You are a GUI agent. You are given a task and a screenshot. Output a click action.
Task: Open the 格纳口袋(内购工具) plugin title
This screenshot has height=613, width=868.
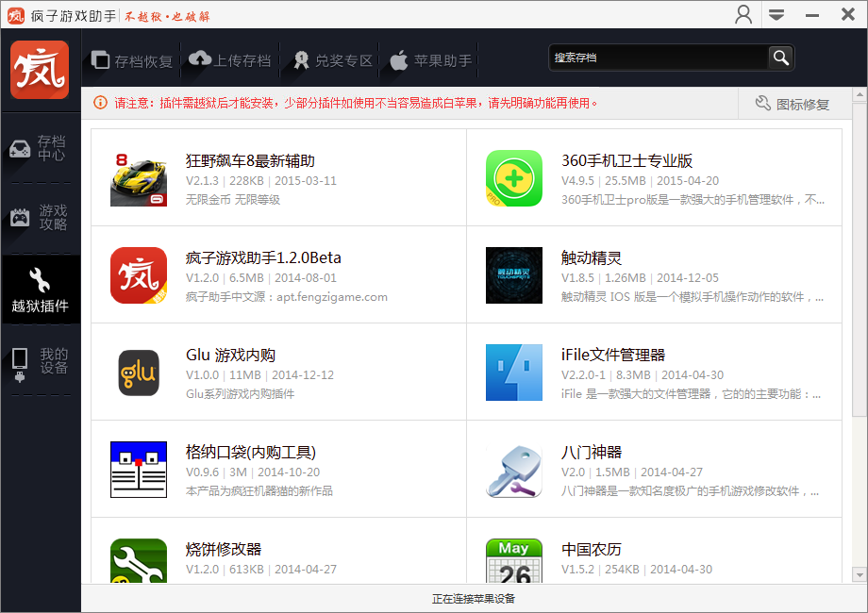[x=251, y=452]
